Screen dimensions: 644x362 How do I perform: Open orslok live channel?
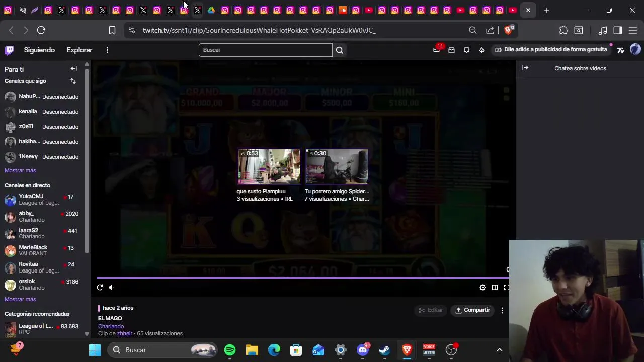pos(42,285)
